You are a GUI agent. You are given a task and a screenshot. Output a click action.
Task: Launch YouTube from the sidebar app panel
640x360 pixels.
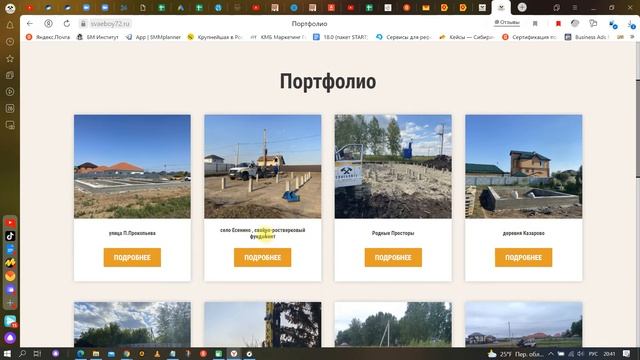click(10, 223)
